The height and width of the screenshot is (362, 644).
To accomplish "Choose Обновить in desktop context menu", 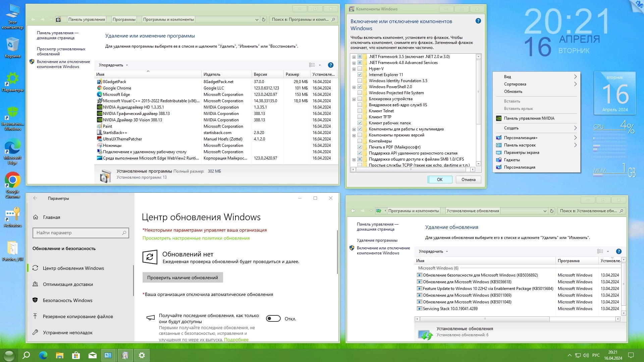I will (x=513, y=92).
